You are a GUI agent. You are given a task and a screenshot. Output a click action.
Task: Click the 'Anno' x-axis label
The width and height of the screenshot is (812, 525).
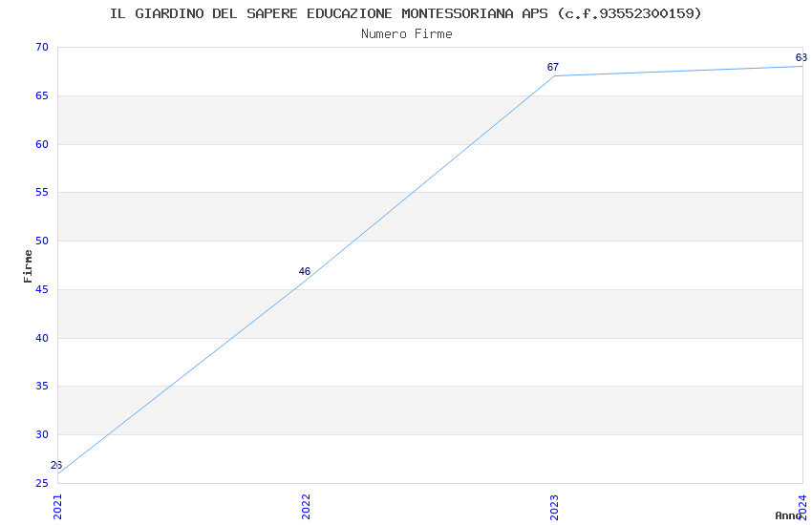click(x=788, y=515)
